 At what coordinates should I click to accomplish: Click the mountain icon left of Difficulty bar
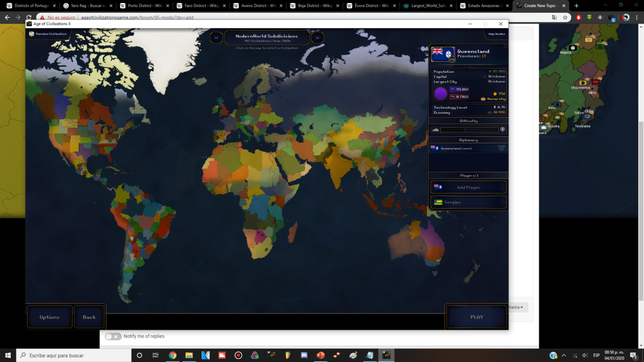click(x=436, y=130)
